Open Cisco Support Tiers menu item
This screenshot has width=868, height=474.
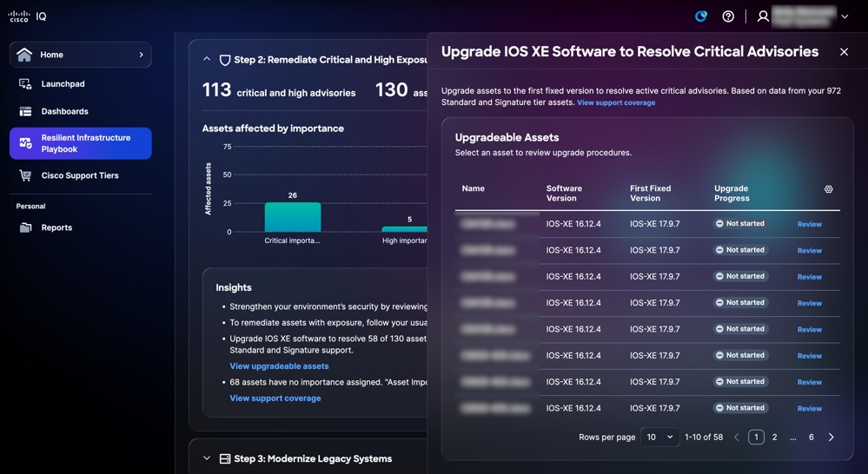click(80, 176)
